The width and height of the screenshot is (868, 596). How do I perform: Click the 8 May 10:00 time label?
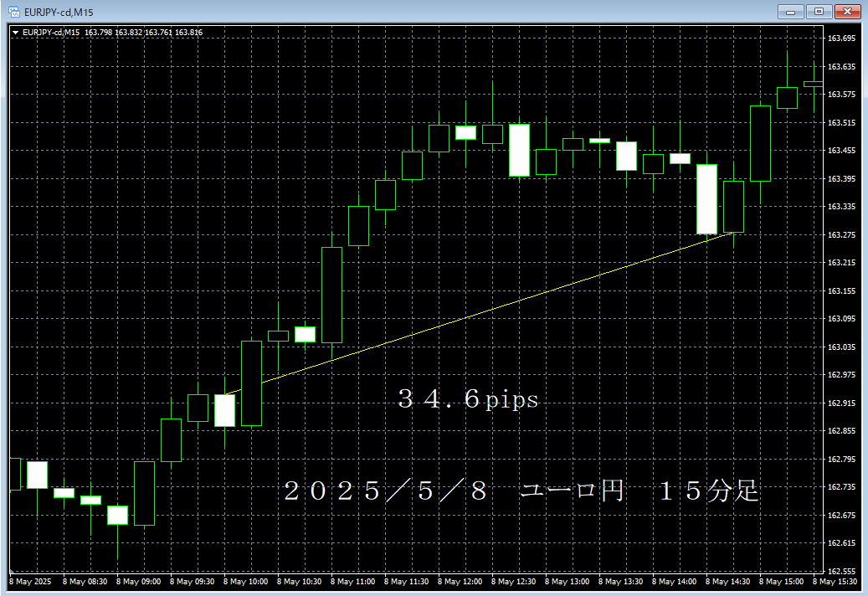pyautogui.click(x=245, y=582)
